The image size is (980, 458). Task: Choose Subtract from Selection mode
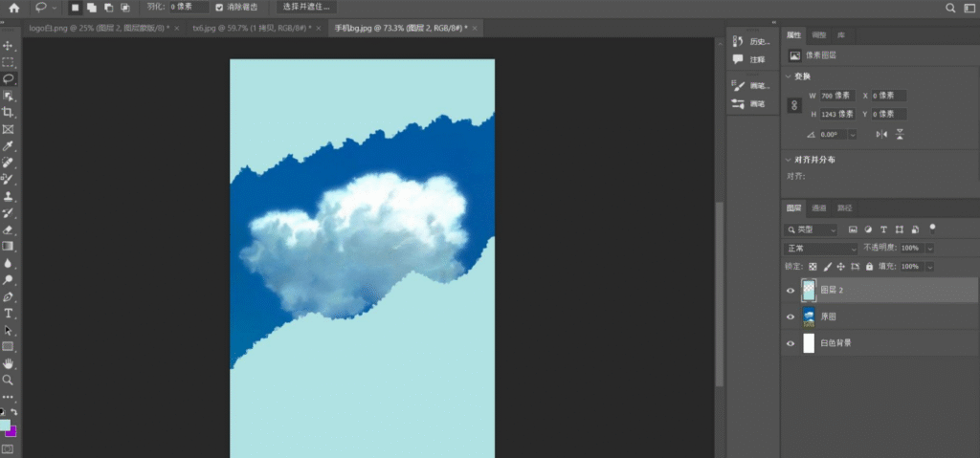tap(109, 8)
